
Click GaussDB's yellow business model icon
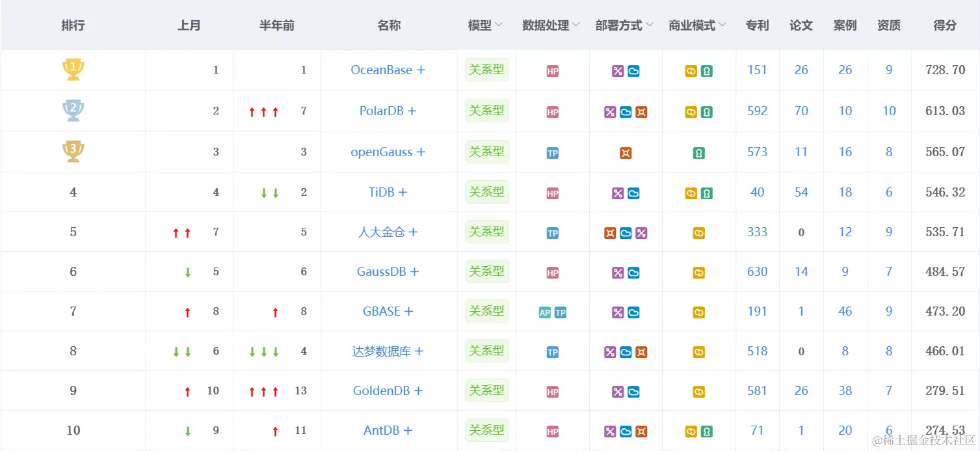coord(699,273)
